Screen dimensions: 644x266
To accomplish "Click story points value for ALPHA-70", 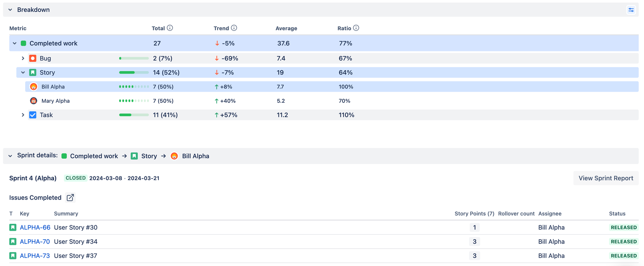I will 474,242.
